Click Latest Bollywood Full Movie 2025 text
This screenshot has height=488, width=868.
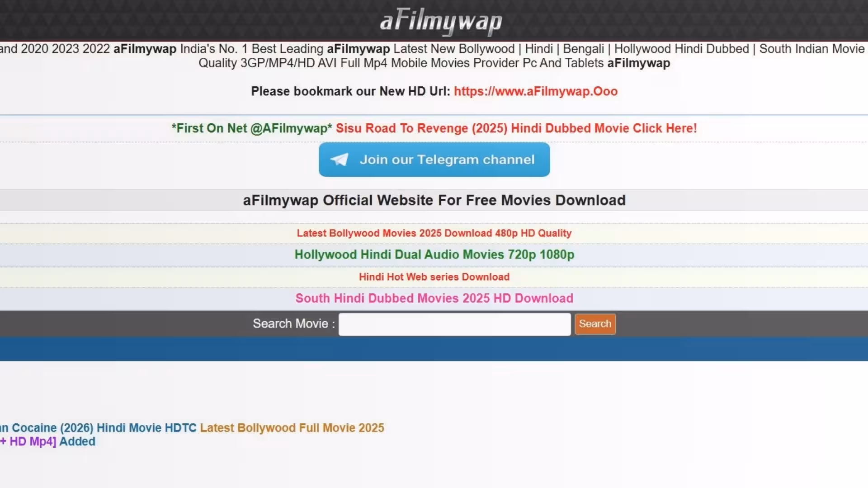tap(292, 427)
